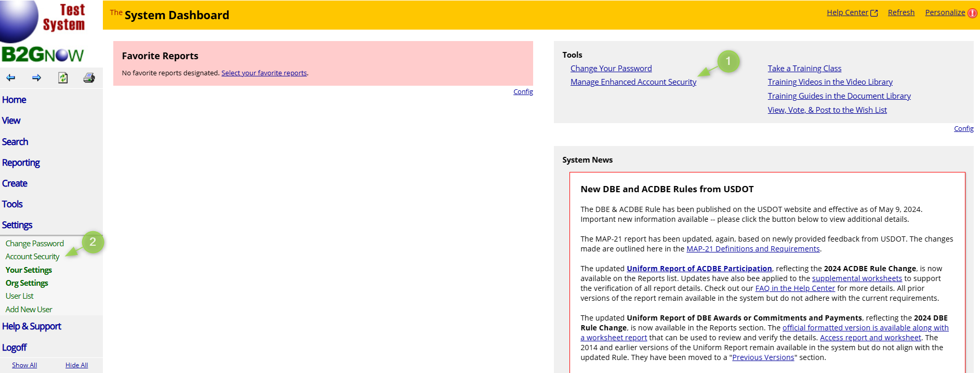Click Hide All in sidebar

(76, 365)
